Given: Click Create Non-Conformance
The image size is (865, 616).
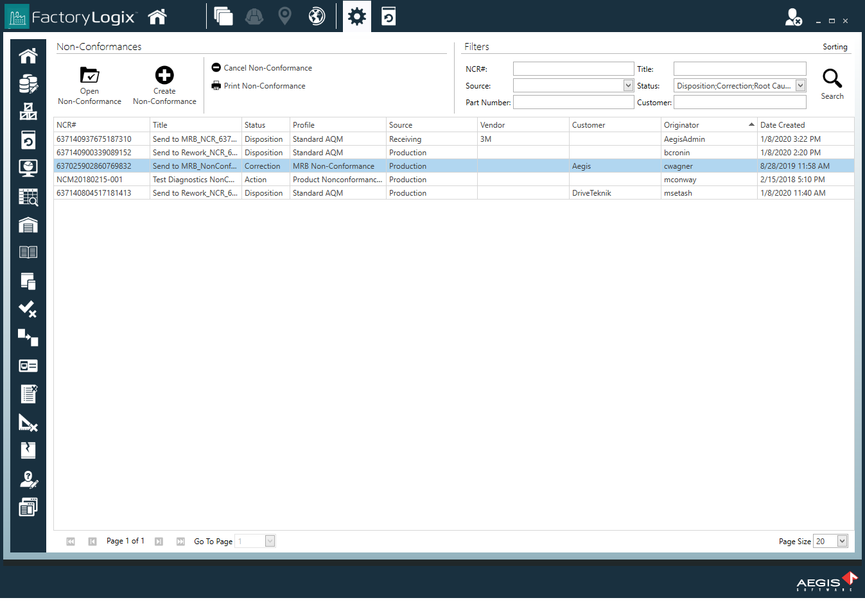Looking at the screenshot, I should [164, 83].
